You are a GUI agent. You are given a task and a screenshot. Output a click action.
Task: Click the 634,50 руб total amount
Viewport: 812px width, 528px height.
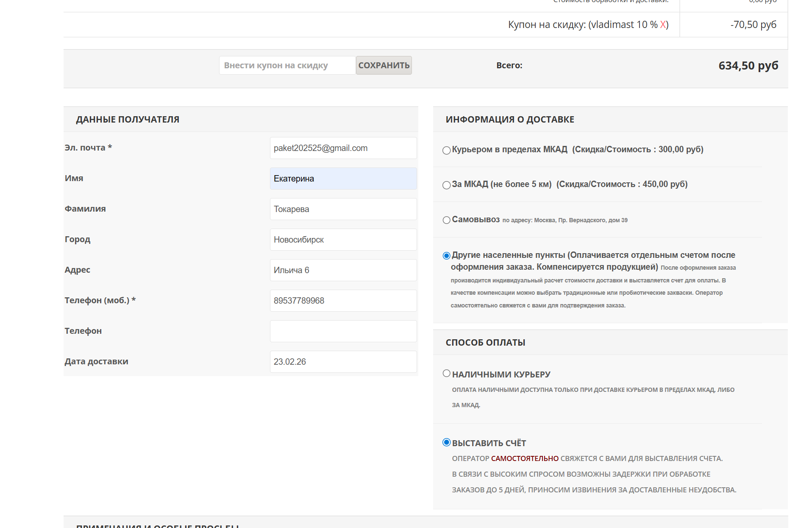click(x=748, y=66)
